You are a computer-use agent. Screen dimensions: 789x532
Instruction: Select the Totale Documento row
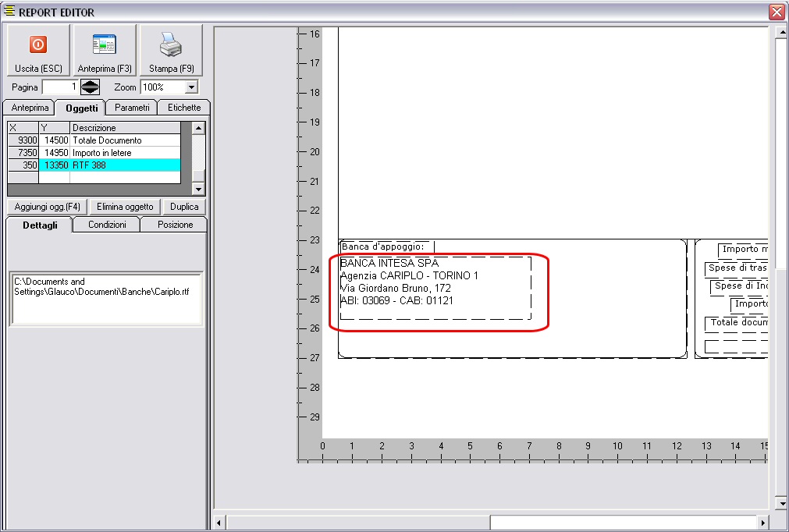94,140
